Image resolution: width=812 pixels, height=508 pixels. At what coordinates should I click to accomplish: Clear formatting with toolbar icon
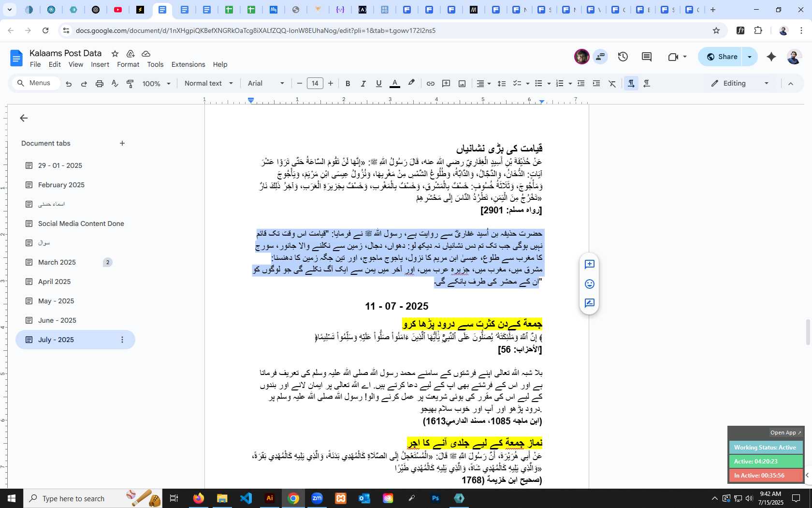click(x=612, y=84)
